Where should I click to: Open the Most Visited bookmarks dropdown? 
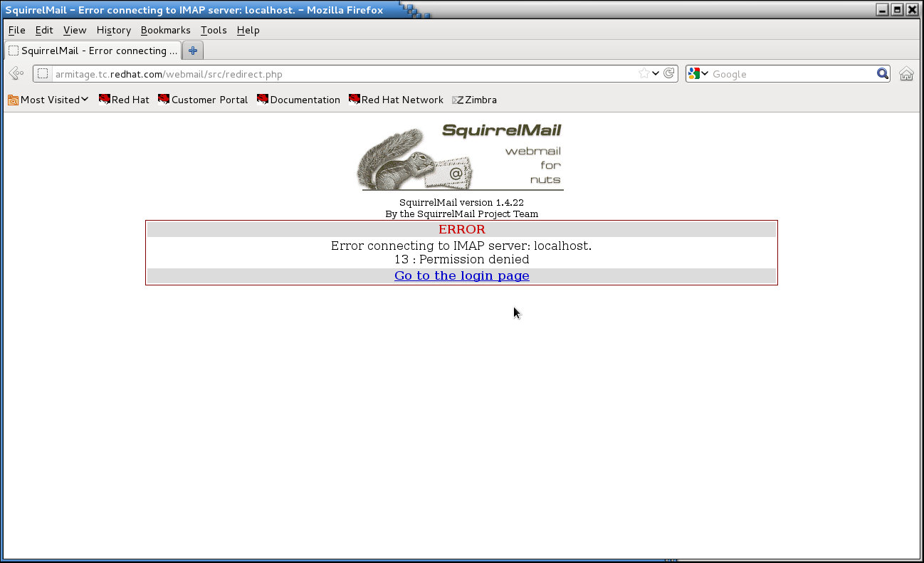48,100
